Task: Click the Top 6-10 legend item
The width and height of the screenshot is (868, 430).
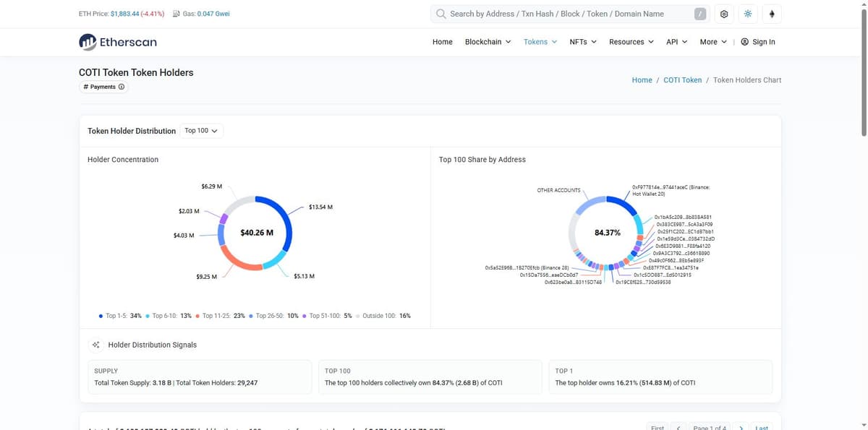Action: pos(169,316)
